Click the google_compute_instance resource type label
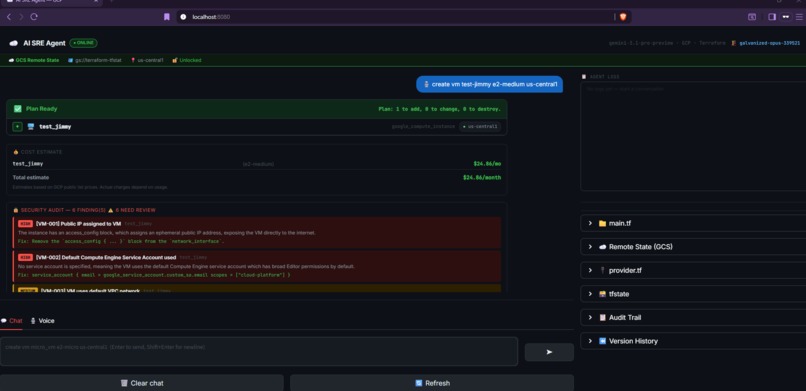 point(424,126)
